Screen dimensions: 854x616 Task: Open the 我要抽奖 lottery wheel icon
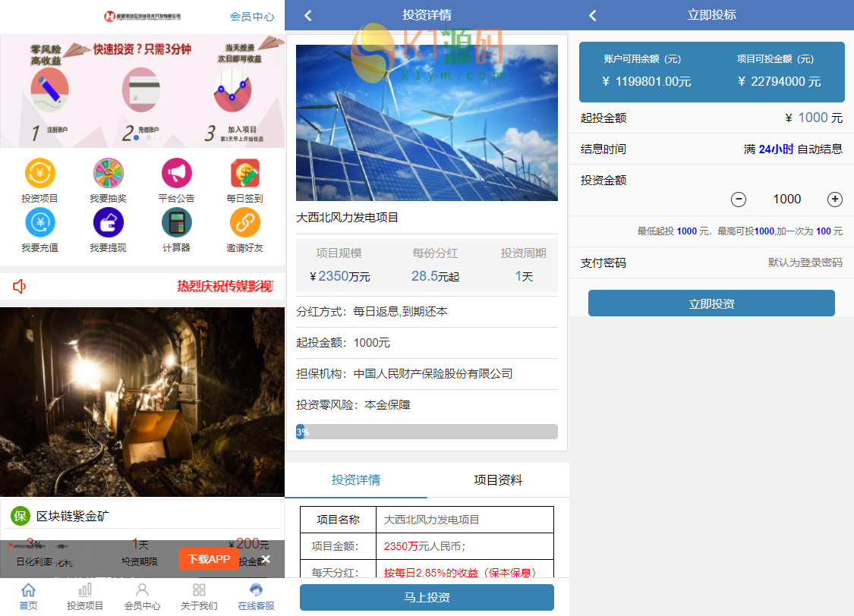tap(109, 173)
